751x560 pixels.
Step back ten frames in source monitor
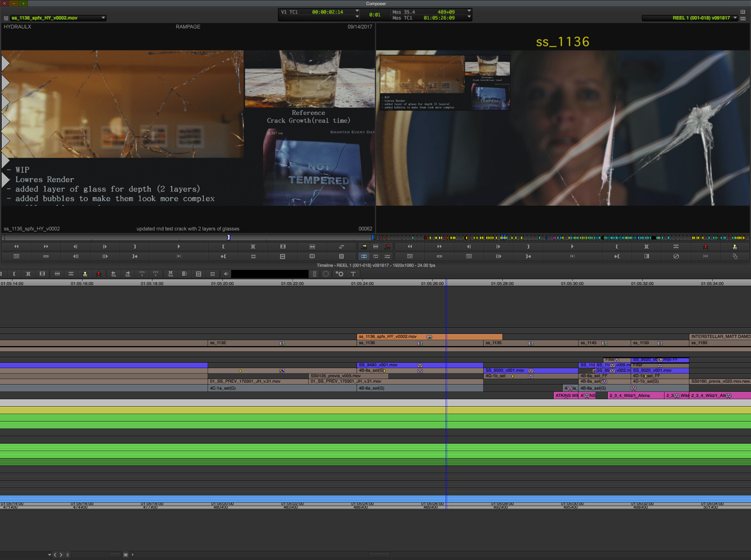(75, 256)
